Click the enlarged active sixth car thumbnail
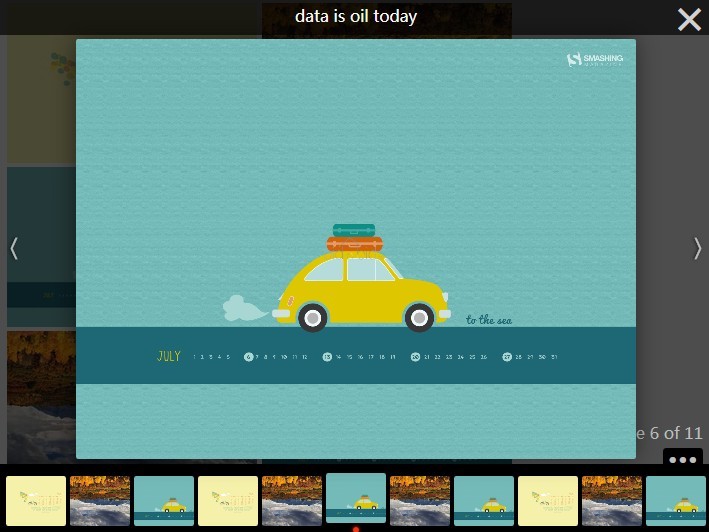This screenshot has height=532, width=709. tap(356, 498)
